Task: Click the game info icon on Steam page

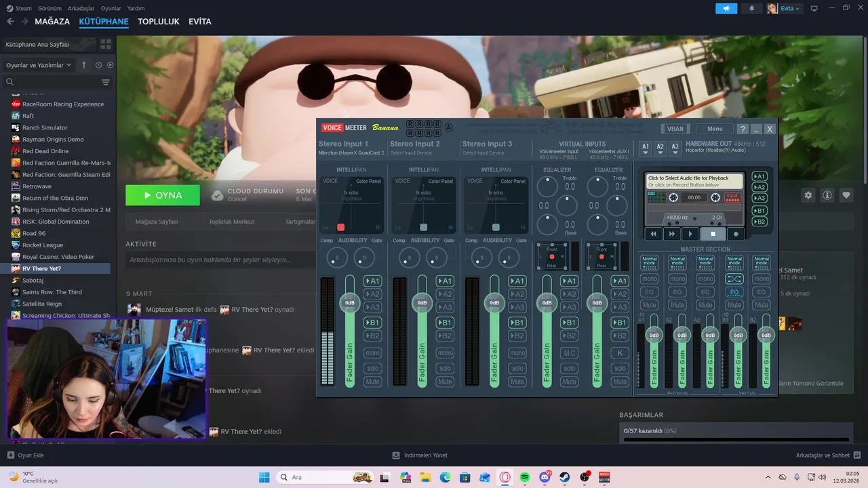Action: pyautogui.click(x=827, y=195)
